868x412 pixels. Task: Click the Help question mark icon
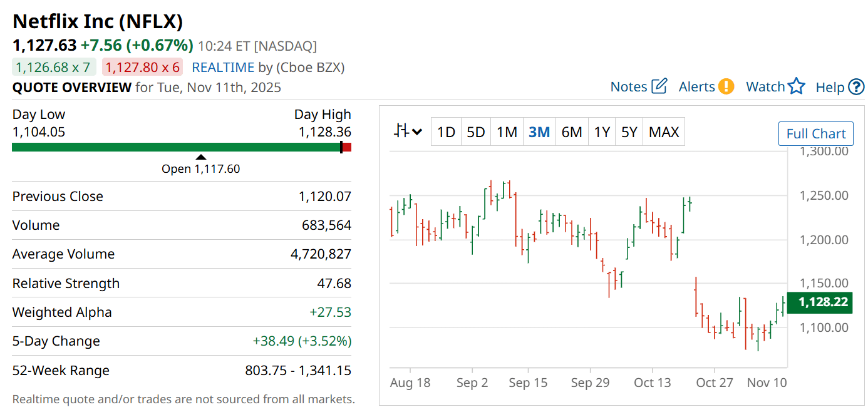click(x=856, y=87)
